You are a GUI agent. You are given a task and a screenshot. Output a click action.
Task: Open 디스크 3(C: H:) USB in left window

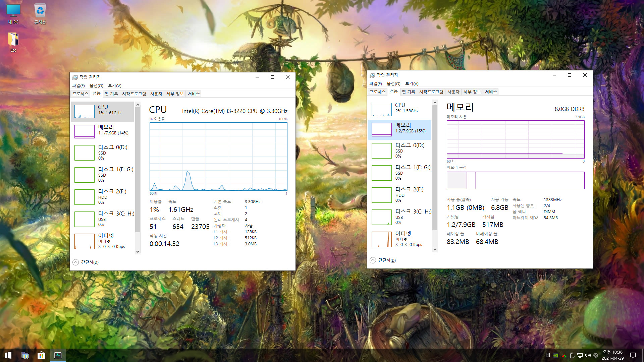pos(103,219)
